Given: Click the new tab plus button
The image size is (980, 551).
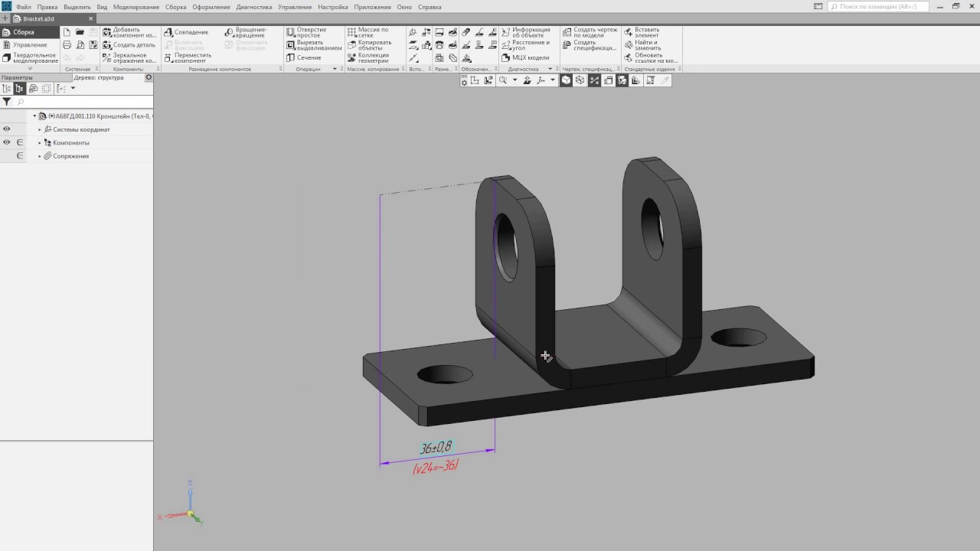Looking at the screenshot, I should (x=6, y=19).
